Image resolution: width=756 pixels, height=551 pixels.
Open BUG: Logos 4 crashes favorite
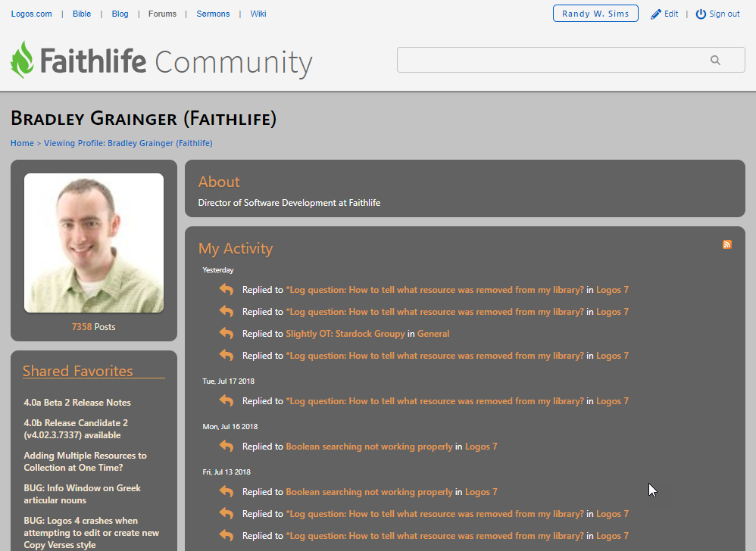(x=92, y=533)
